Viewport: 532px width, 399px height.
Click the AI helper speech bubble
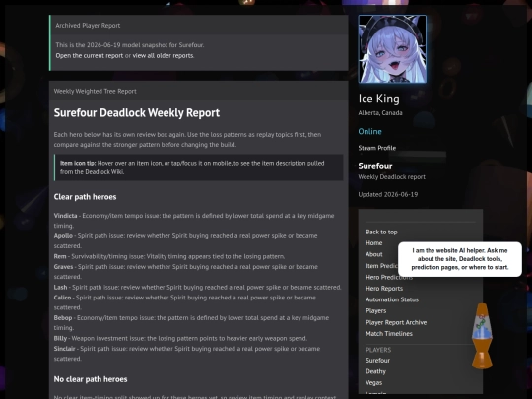[x=460, y=259]
